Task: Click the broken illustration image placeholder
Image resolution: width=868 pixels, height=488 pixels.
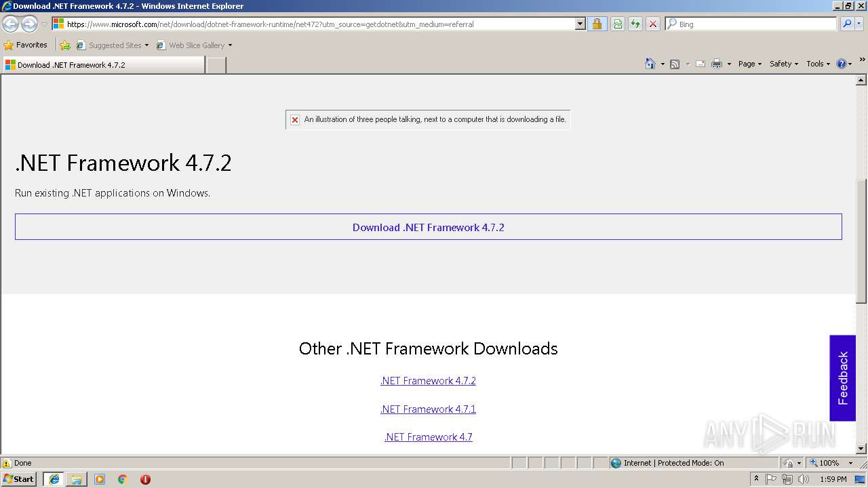Action: [x=428, y=119]
